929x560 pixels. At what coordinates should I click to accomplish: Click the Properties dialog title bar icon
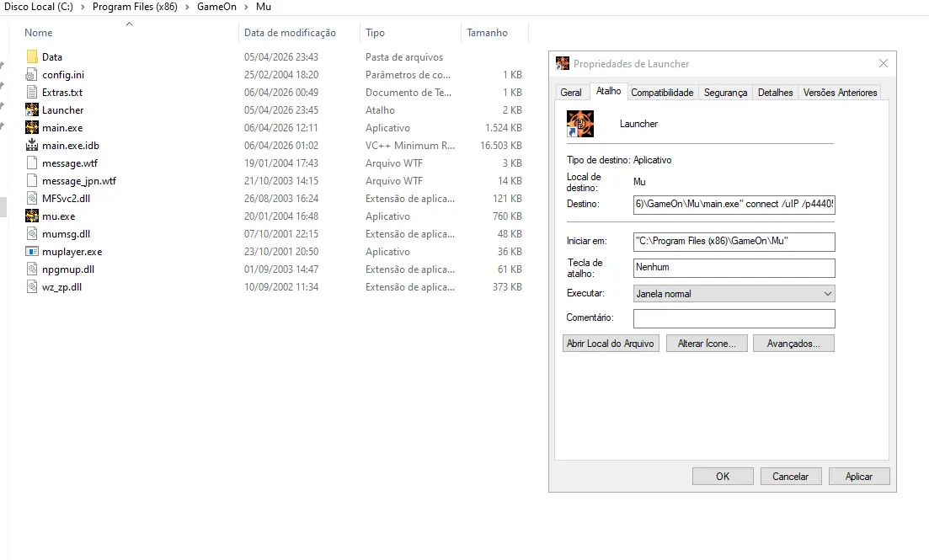(563, 63)
